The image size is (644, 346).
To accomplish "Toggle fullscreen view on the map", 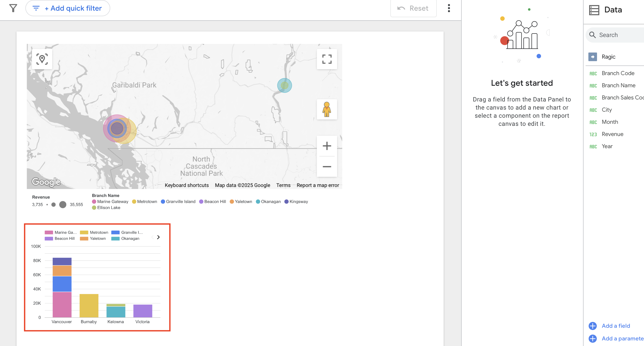I will (x=327, y=59).
